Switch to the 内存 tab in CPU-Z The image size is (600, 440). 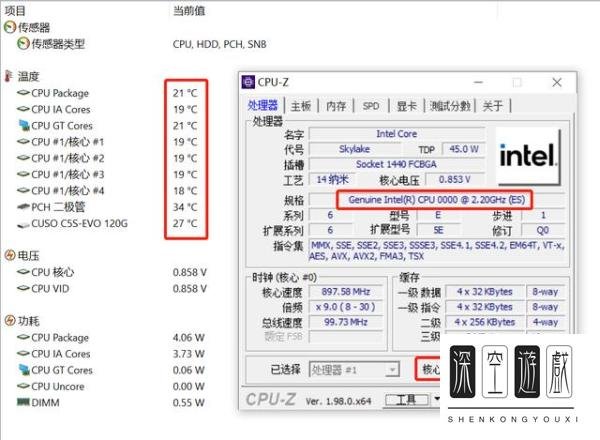click(x=336, y=106)
